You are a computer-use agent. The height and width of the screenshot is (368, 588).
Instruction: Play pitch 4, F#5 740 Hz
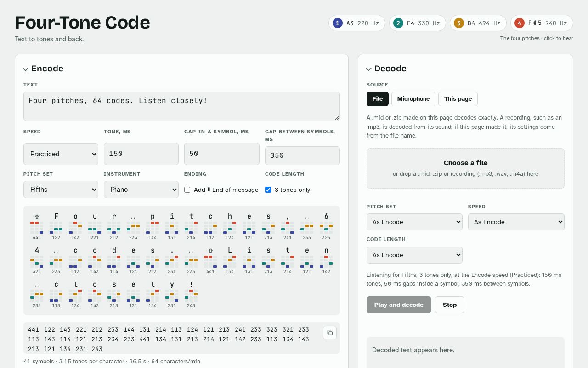pyautogui.click(x=542, y=23)
